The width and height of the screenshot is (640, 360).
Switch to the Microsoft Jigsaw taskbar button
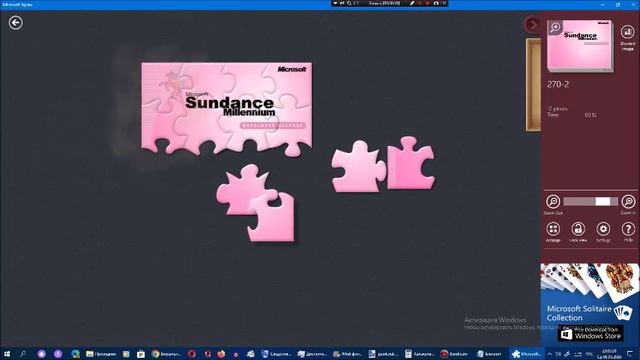[527, 354]
